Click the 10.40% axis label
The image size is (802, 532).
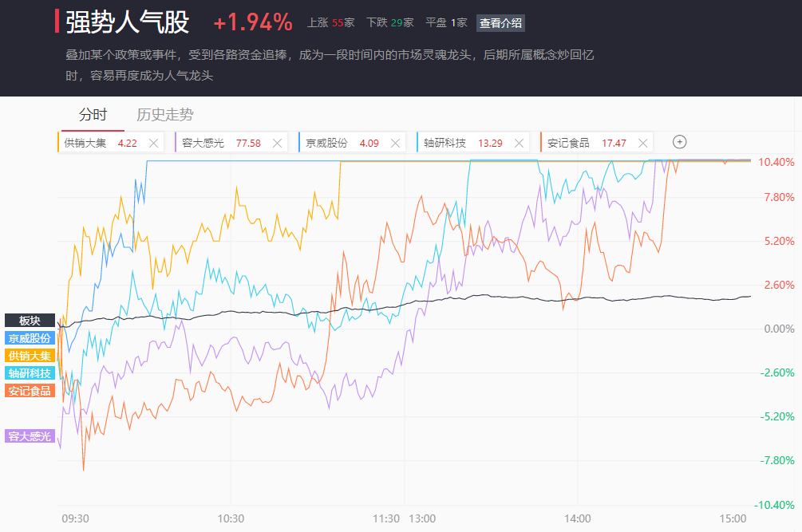(x=776, y=162)
